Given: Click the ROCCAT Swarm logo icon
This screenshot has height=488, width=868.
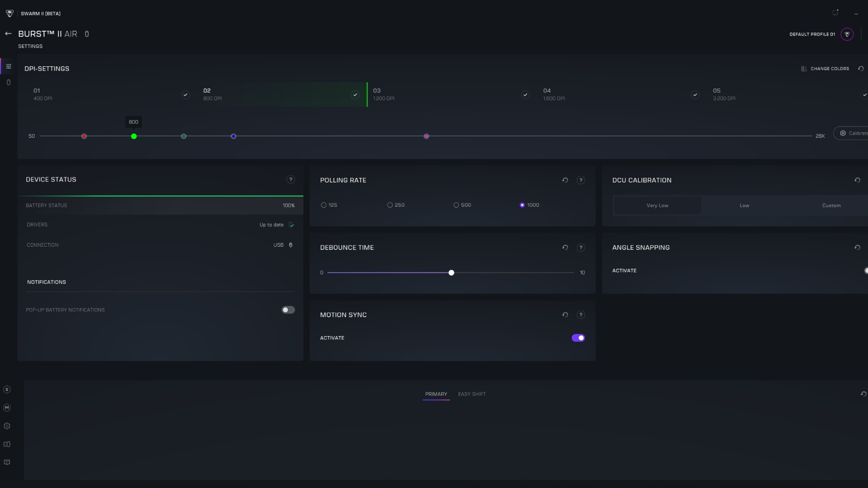Looking at the screenshot, I should pos(9,14).
